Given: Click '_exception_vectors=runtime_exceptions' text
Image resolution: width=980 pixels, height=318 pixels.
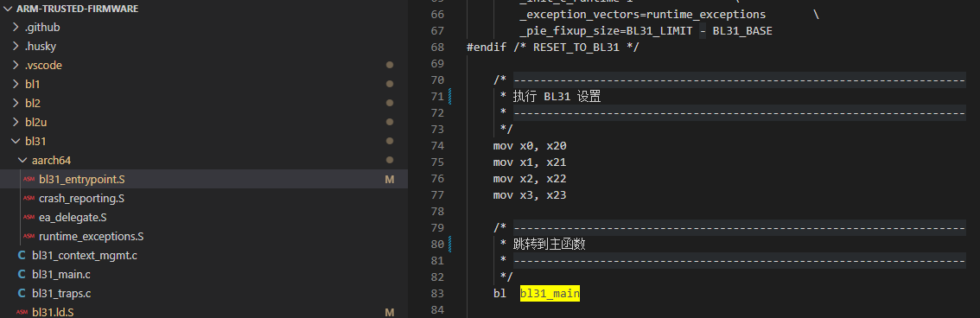Looking at the screenshot, I should point(642,15).
